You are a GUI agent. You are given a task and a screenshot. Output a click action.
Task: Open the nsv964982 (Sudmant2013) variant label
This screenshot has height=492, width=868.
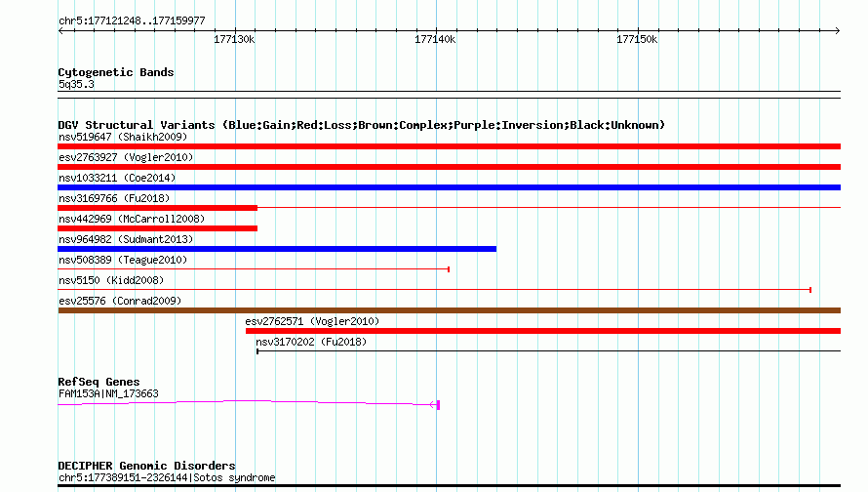(x=126, y=239)
